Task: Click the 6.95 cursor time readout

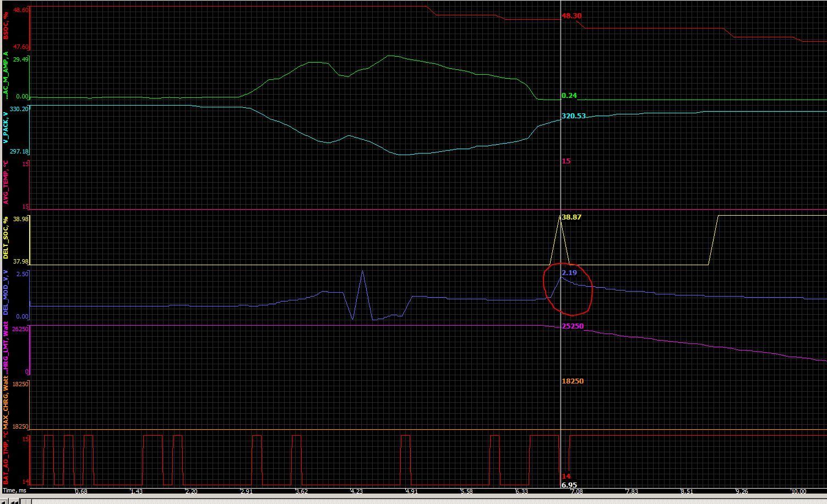Action: (x=569, y=485)
